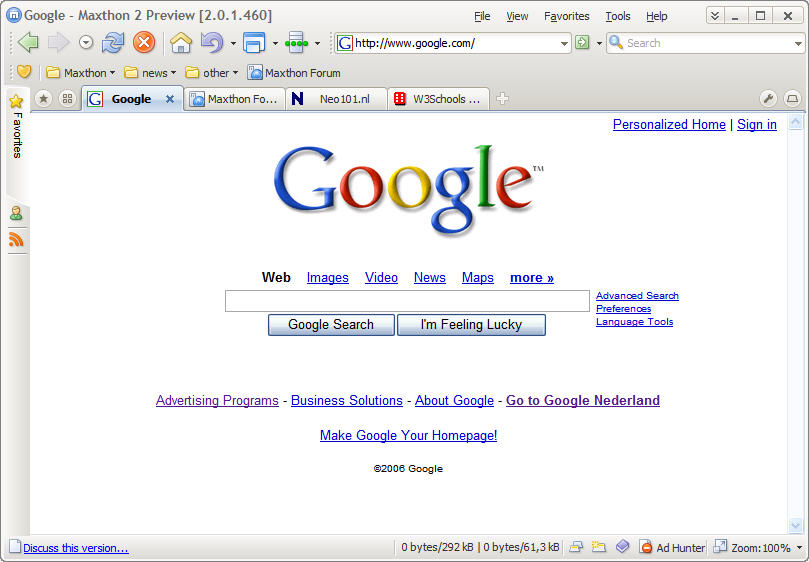Open the address bar history dropdown
This screenshot has height=562, width=809.
click(x=564, y=43)
